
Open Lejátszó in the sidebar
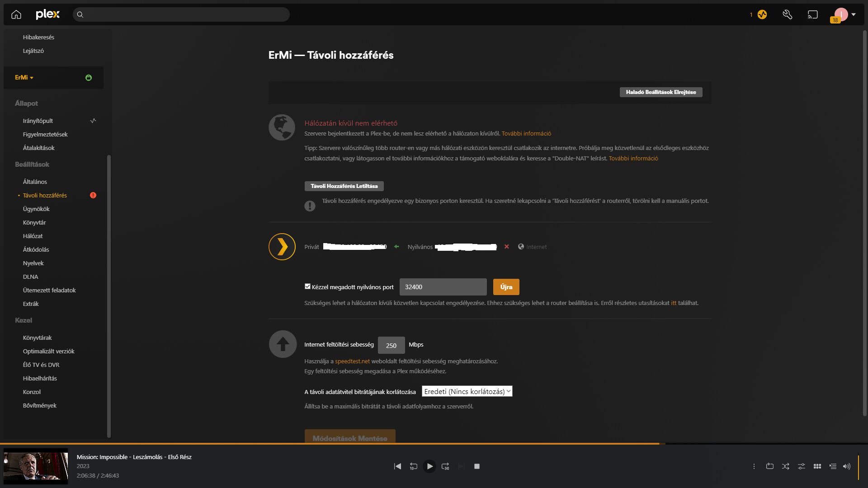click(33, 51)
